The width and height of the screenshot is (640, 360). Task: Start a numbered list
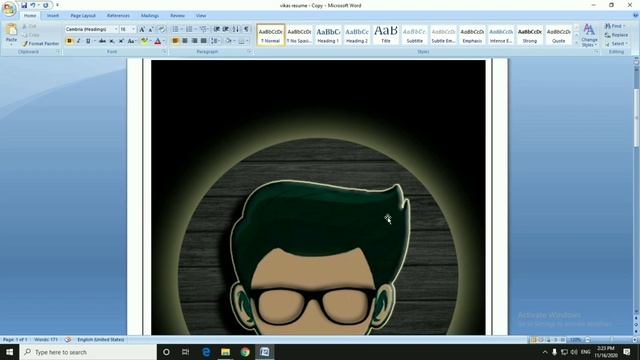click(189, 29)
